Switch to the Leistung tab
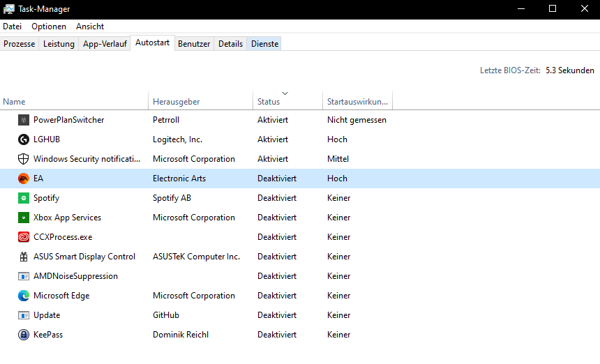The image size is (600, 364). click(59, 44)
